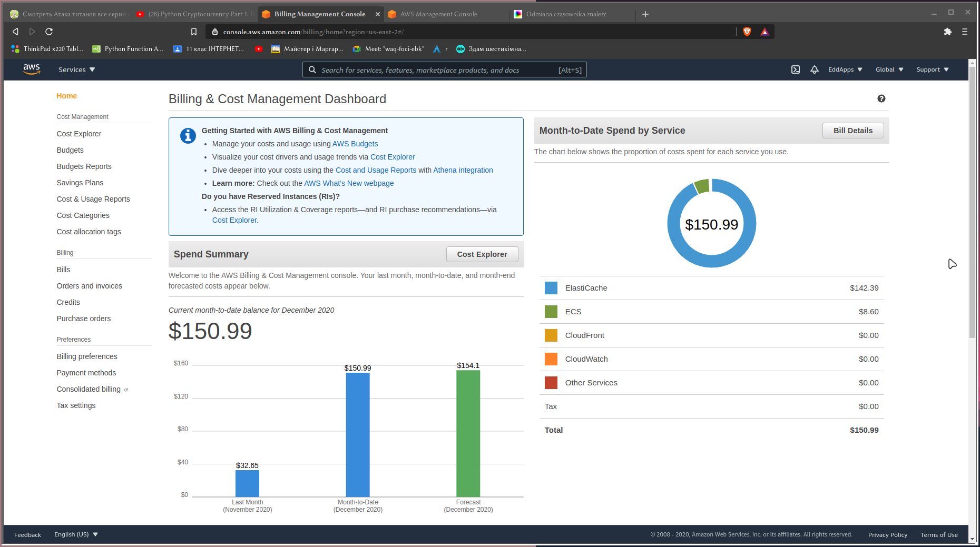Open Meet waq-foci-ebk bookmark

388,49
